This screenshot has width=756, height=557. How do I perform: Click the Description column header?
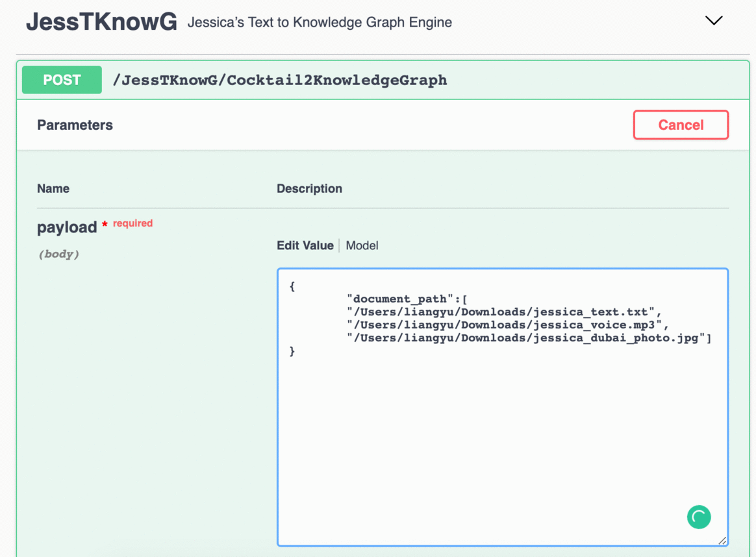[x=310, y=188]
